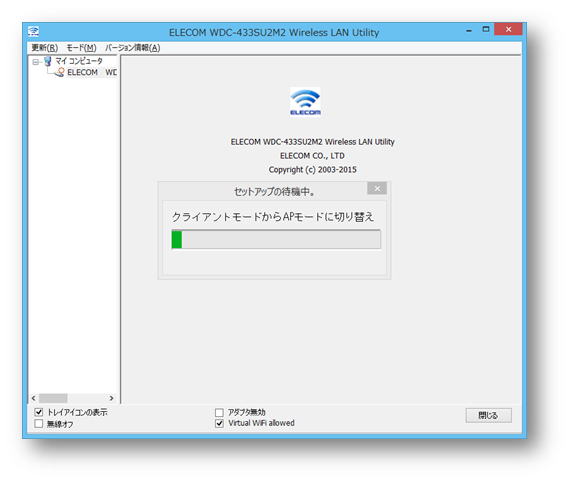Click the green mode-switch progress bar

click(276, 239)
